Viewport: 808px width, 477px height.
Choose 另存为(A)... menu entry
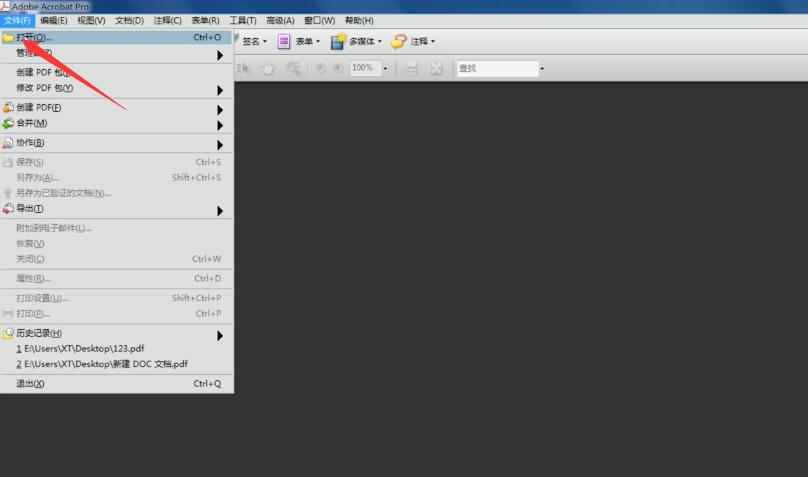[x=116, y=178]
